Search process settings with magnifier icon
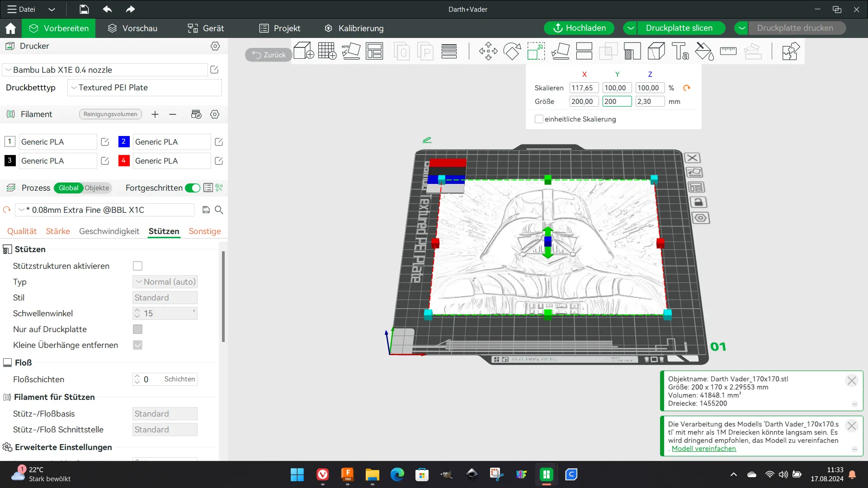 (x=219, y=210)
